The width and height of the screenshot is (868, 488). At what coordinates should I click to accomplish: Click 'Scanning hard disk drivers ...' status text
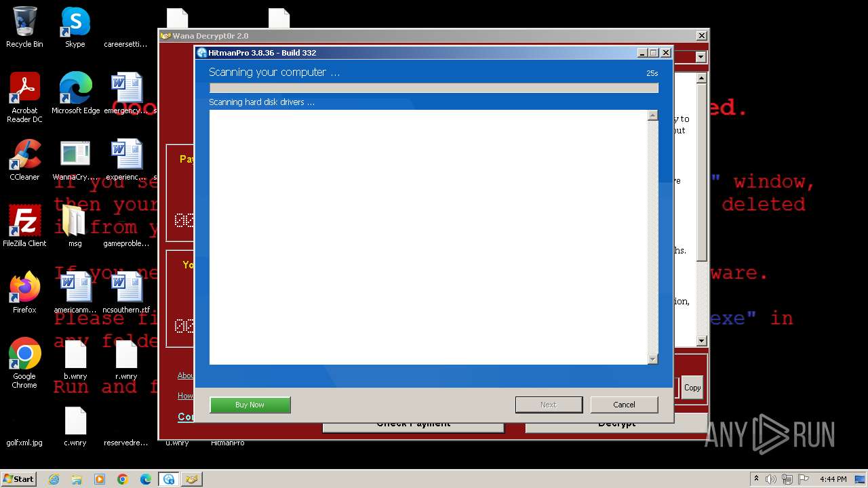[x=262, y=102]
